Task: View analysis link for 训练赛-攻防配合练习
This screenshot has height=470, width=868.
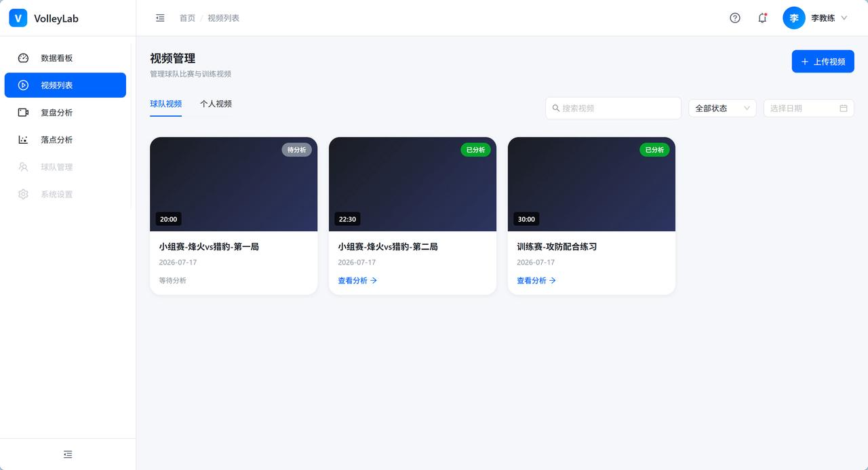Action: tap(536, 281)
